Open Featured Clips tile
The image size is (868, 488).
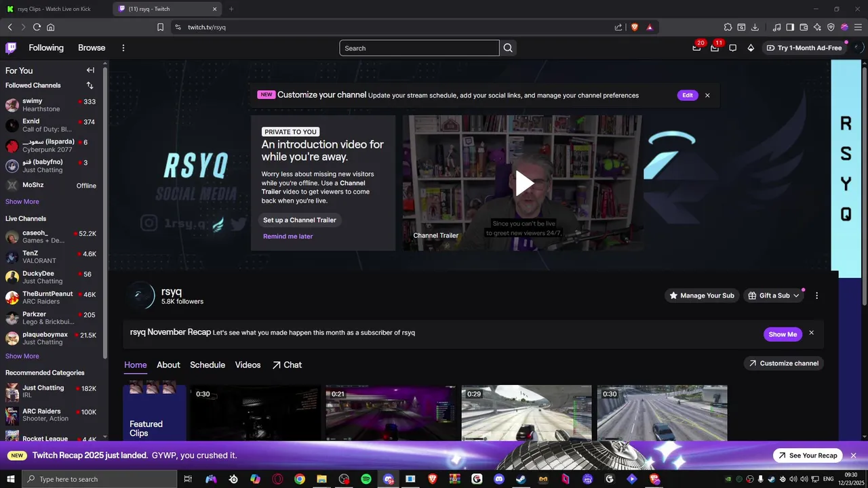154,413
